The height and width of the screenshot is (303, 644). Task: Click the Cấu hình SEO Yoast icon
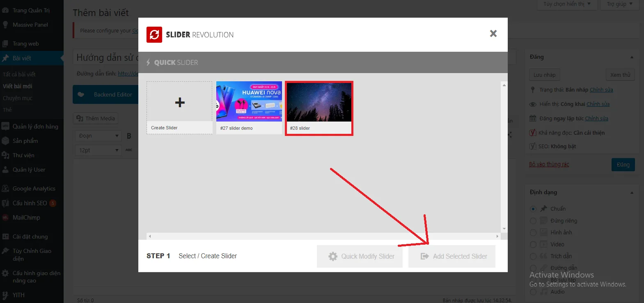(5, 203)
